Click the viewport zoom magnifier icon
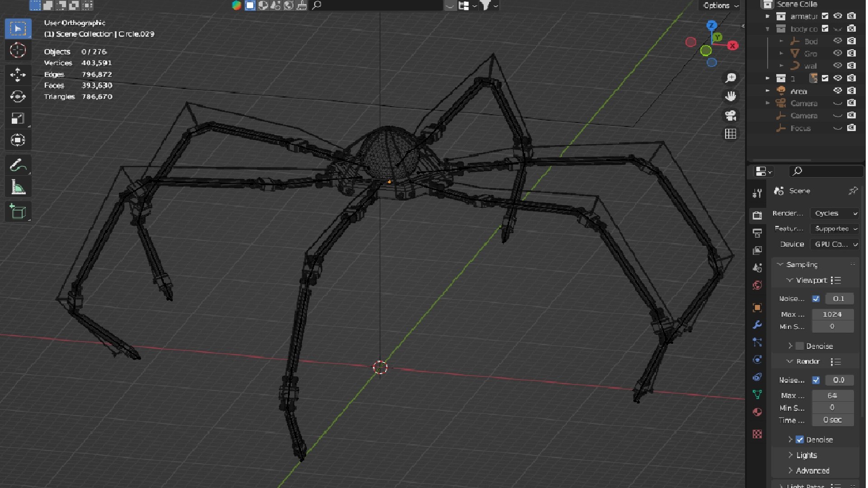 (x=731, y=78)
